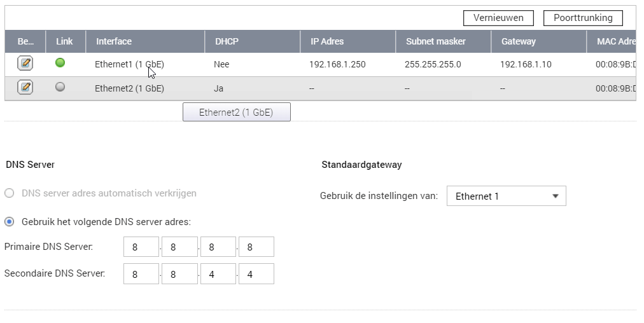Click the Link column header
This screenshot has width=644, height=323.
pyautogui.click(x=64, y=41)
